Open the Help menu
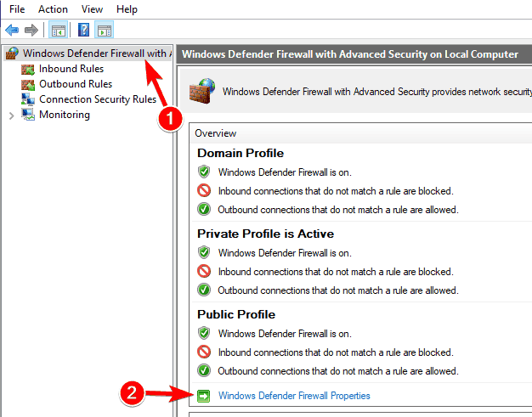532x417 pixels. click(x=127, y=9)
